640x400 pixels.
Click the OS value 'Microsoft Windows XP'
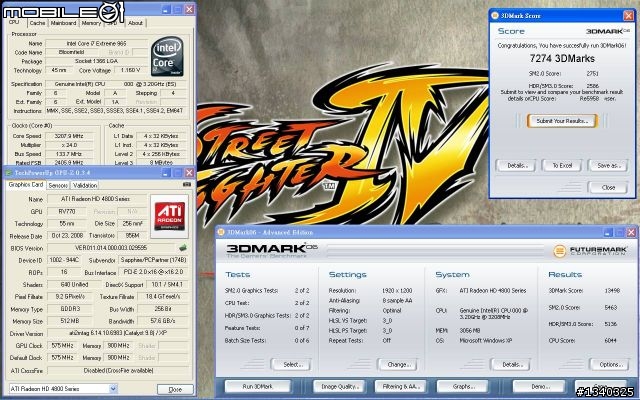(485, 340)
